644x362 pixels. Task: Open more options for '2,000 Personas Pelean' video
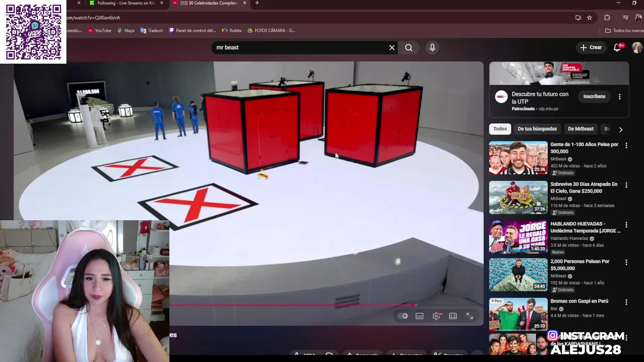click(626, 262)
